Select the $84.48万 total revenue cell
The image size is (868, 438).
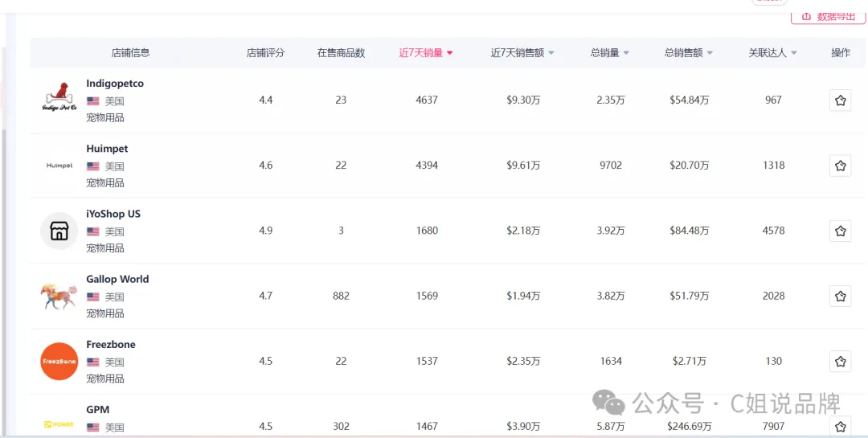690,231
